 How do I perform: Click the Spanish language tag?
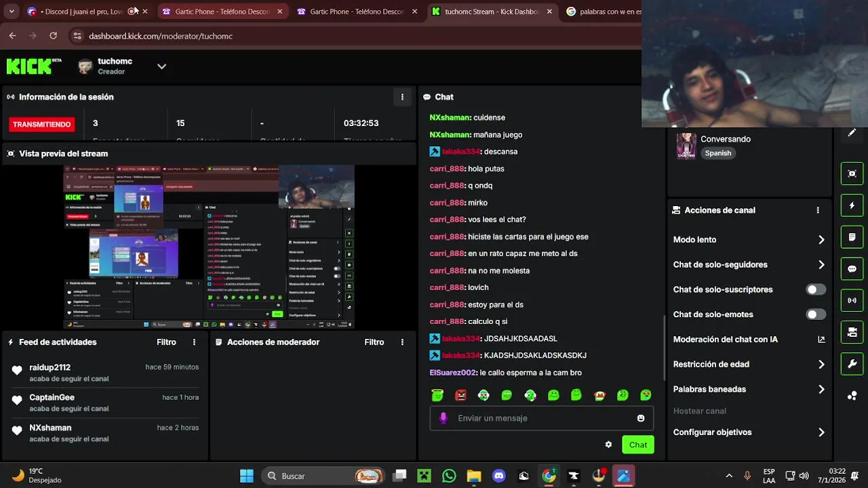[718, 153]
